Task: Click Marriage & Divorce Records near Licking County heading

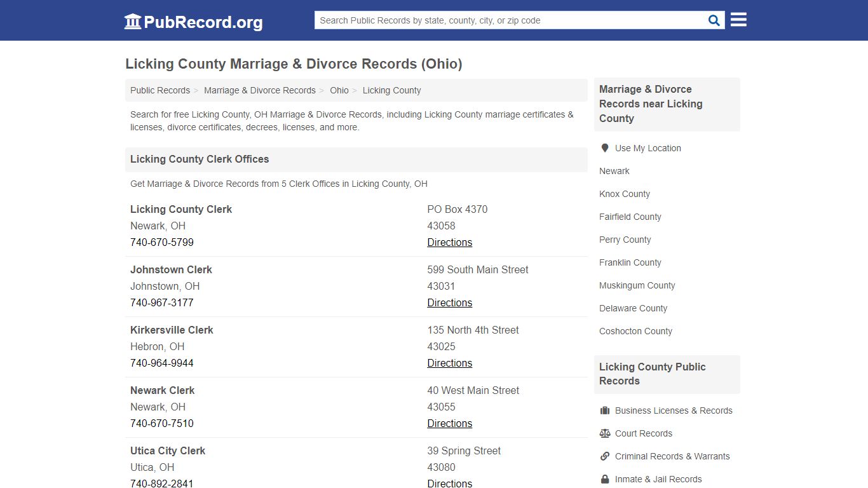Action: 651,104
